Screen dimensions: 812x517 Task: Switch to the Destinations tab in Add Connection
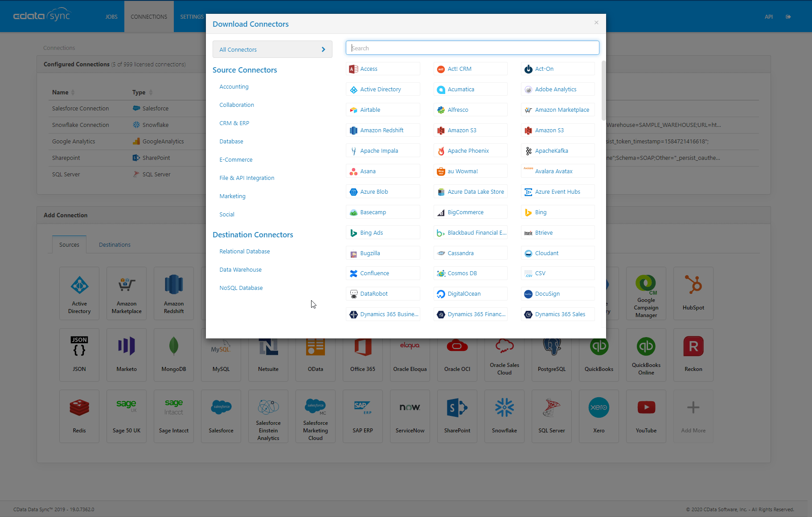click(x=115, y=244)
